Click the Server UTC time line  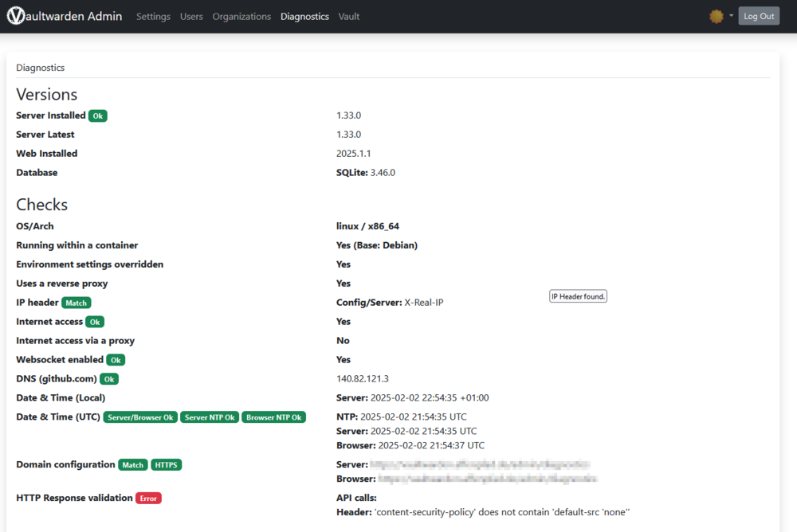pos(406,431)
